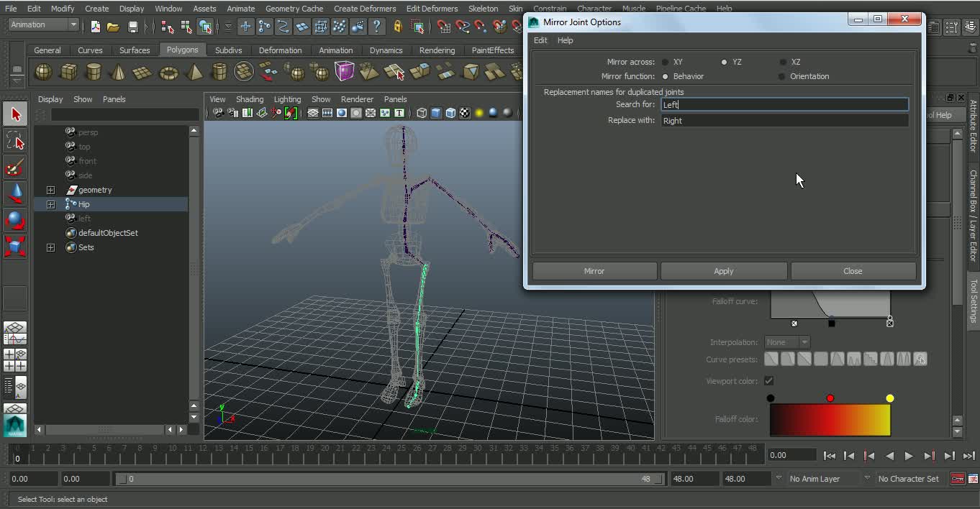This screenshot has height=509, width=980.
Task: Create a polygon cylinder from the shelf
Action: tap(94, 72)
